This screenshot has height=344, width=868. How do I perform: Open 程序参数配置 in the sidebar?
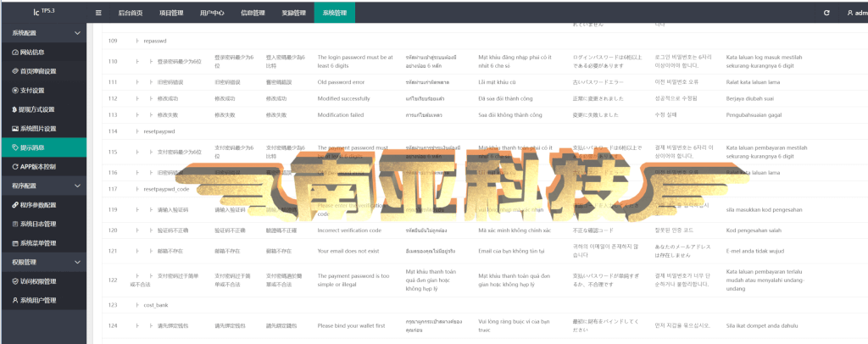coord(43,205)
